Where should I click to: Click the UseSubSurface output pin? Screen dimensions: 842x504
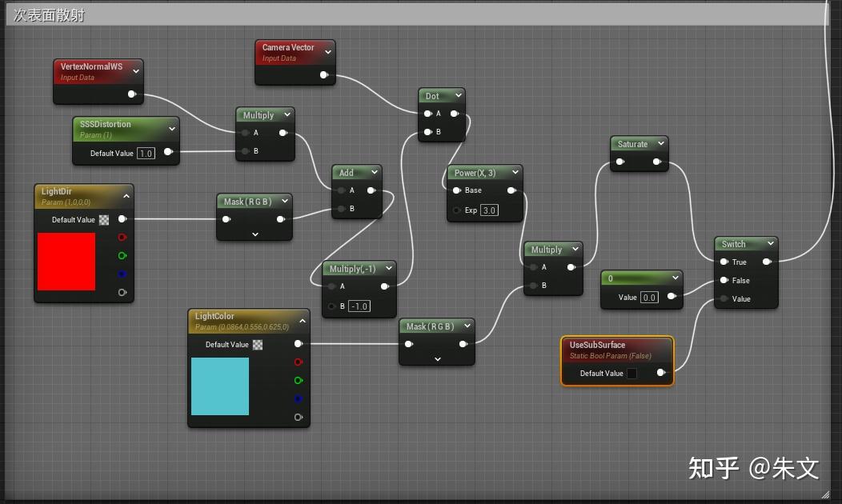point(661,373)
